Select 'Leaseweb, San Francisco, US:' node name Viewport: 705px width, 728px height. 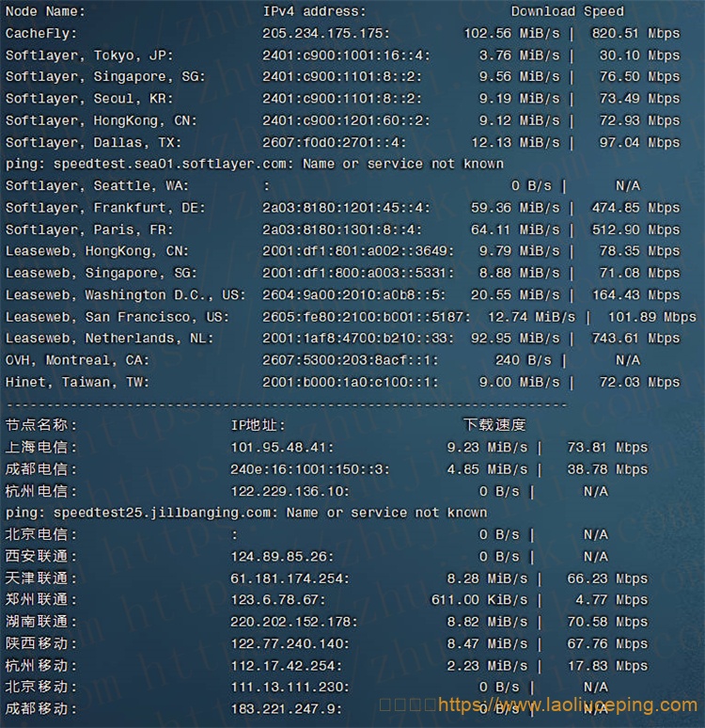click(x=117, y=317)
